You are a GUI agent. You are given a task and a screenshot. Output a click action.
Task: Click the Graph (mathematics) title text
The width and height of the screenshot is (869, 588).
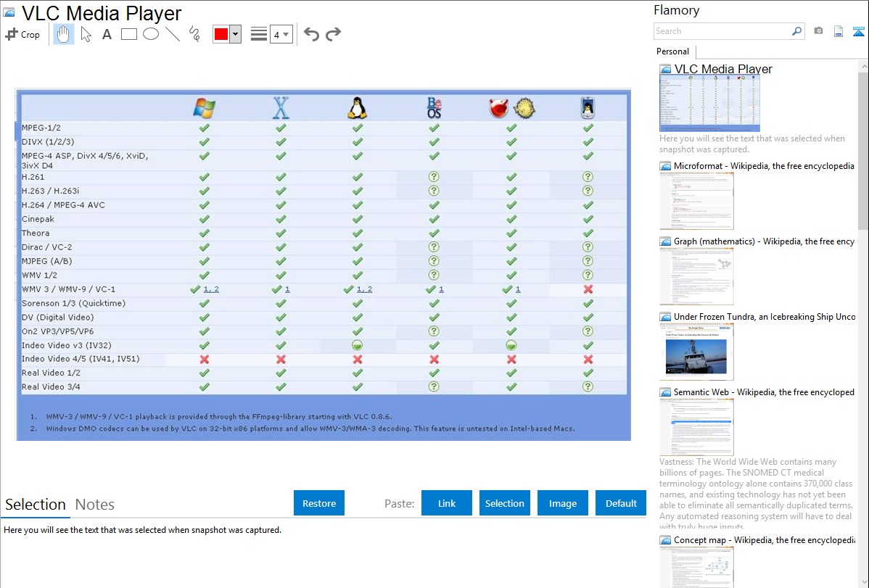(x=764, y=241)
